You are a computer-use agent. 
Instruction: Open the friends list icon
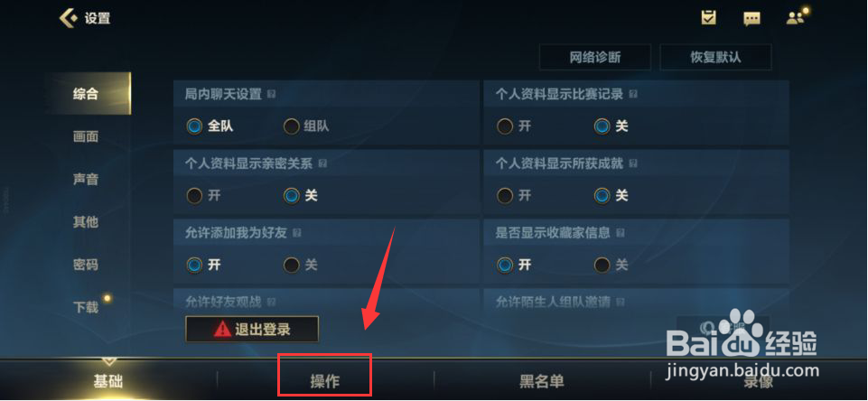tap(796, 18)
